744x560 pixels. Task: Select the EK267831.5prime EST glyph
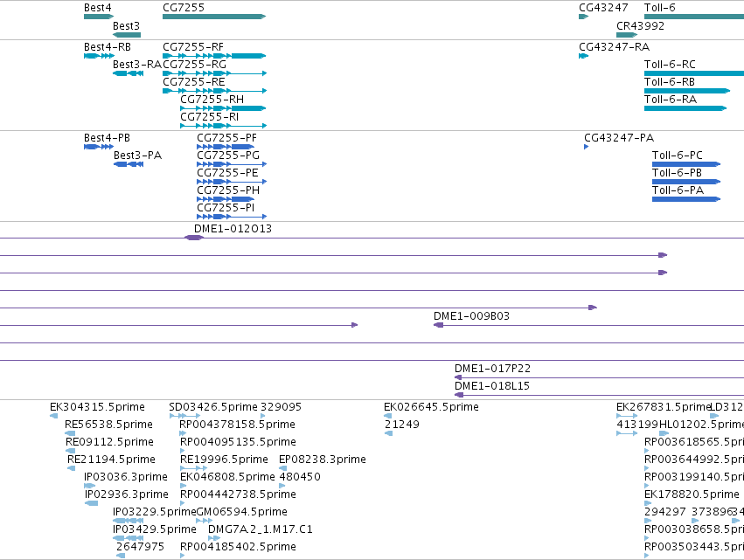(x=627, y=416)
